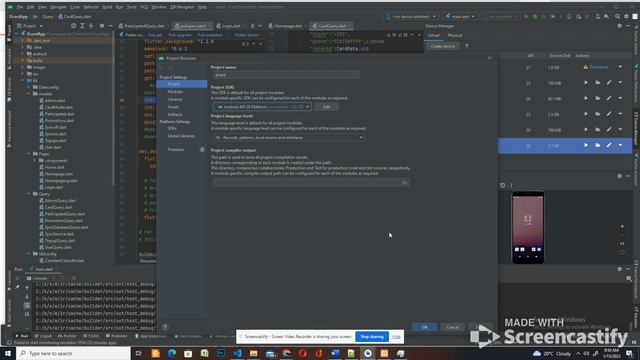Expand the android folder in project tree

point(23,54)
